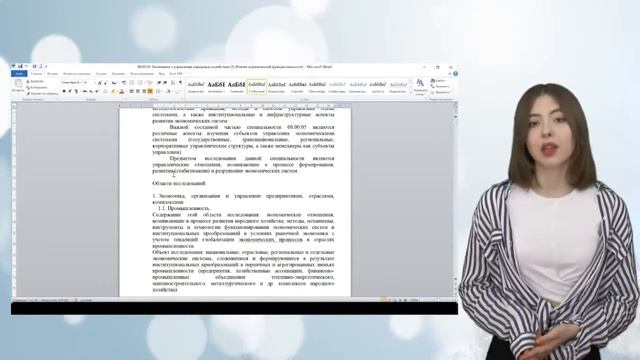Toggle the active Justify alignment button
This screenshot has height=360, width=640.
point(150,91)
